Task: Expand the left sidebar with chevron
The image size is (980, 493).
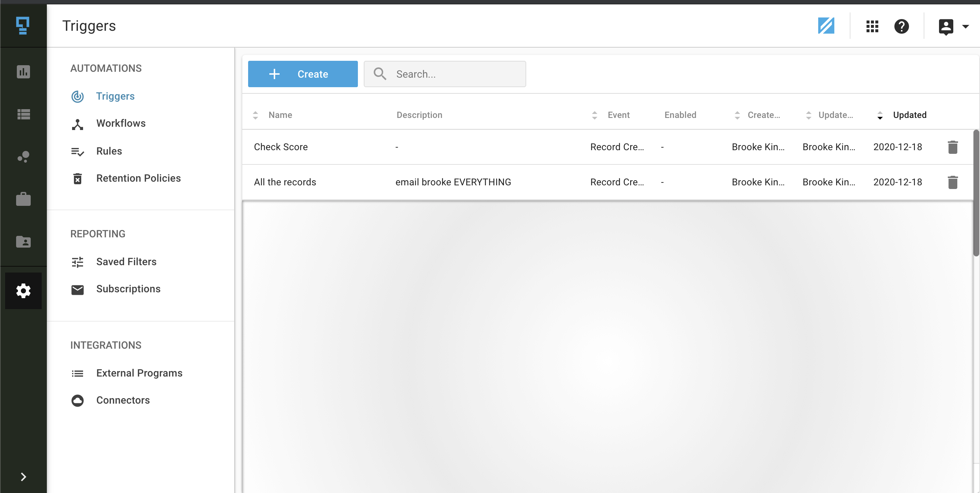Action: tap(23, 477)
